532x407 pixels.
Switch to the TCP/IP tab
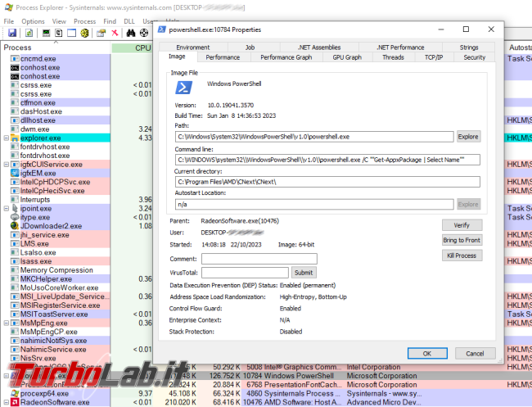click(434, 57)
